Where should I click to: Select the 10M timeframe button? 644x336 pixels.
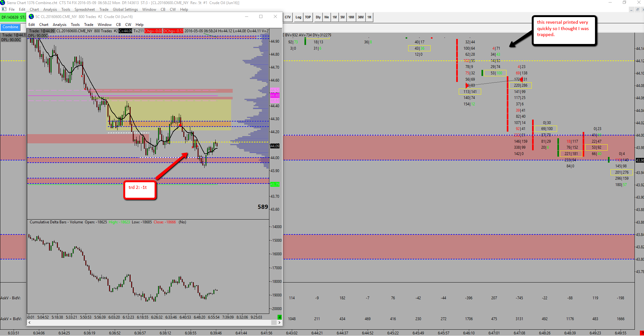(x=351, y=17)
